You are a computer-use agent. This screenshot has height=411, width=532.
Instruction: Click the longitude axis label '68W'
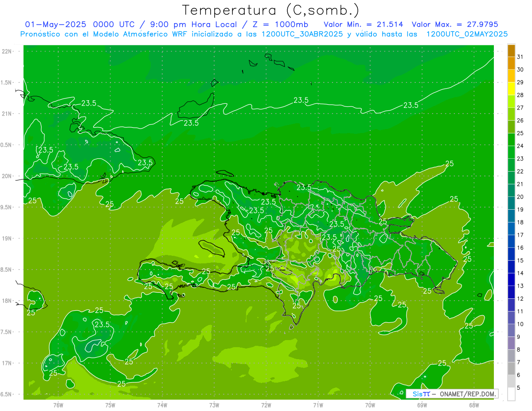coord(473,406)
